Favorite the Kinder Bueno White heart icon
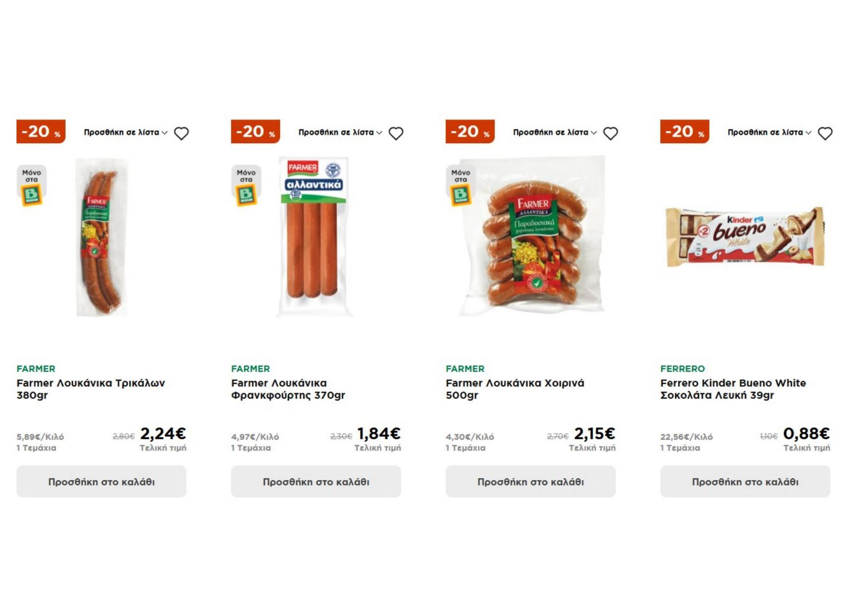The image size is (868, 614). point(825,133)
